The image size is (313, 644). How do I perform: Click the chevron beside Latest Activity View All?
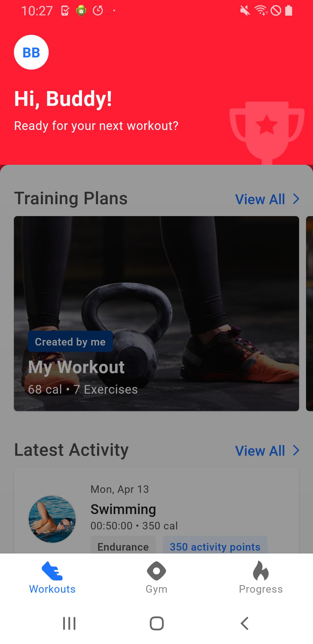(296, 451)
